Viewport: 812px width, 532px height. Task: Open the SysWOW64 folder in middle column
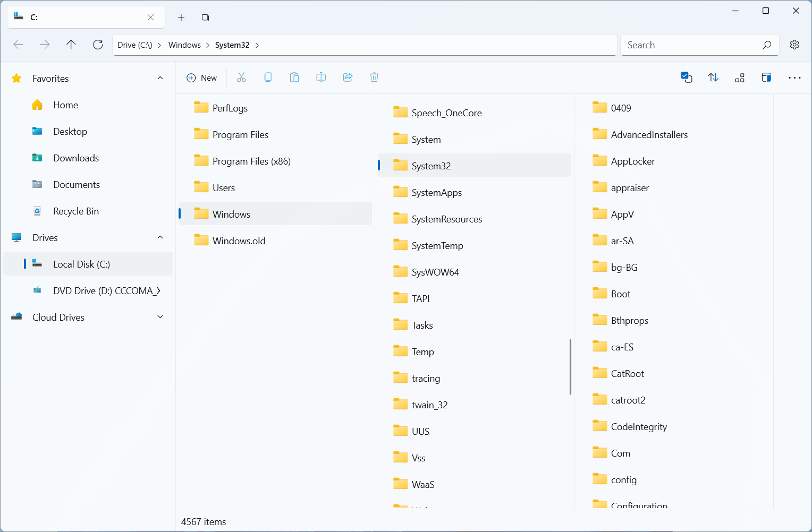pos(435,272)
